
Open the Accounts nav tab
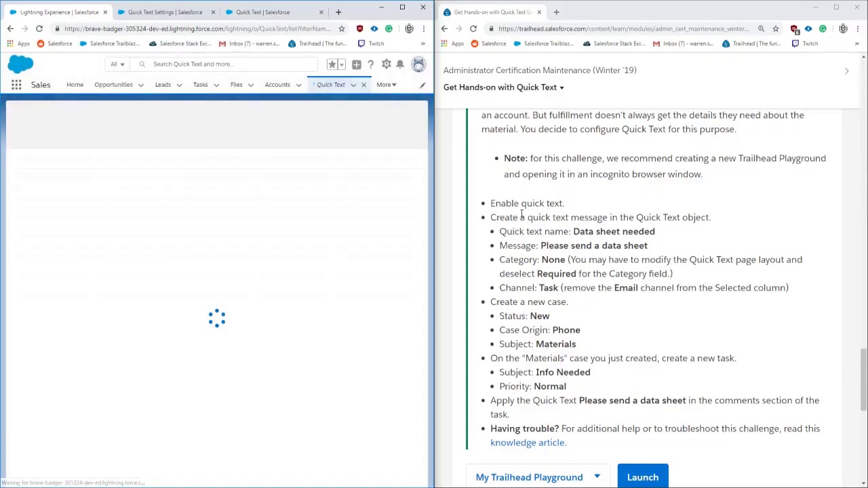point(277,85)
